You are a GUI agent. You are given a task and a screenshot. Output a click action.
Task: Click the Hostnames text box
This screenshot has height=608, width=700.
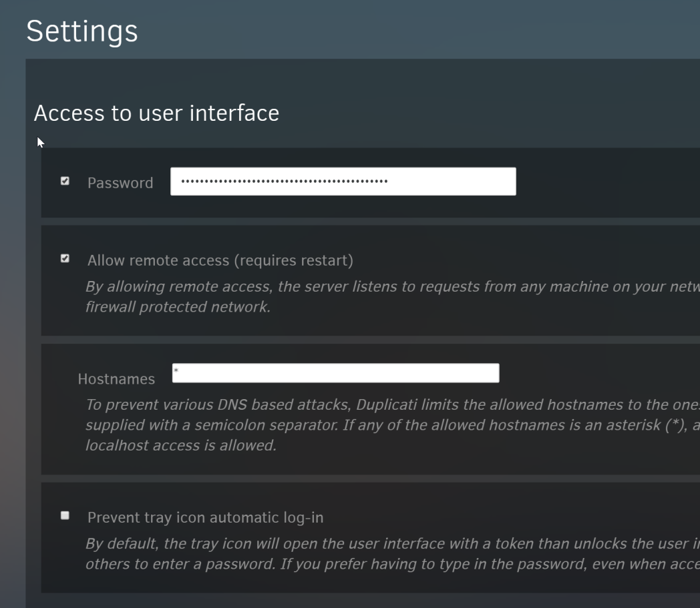334,372
